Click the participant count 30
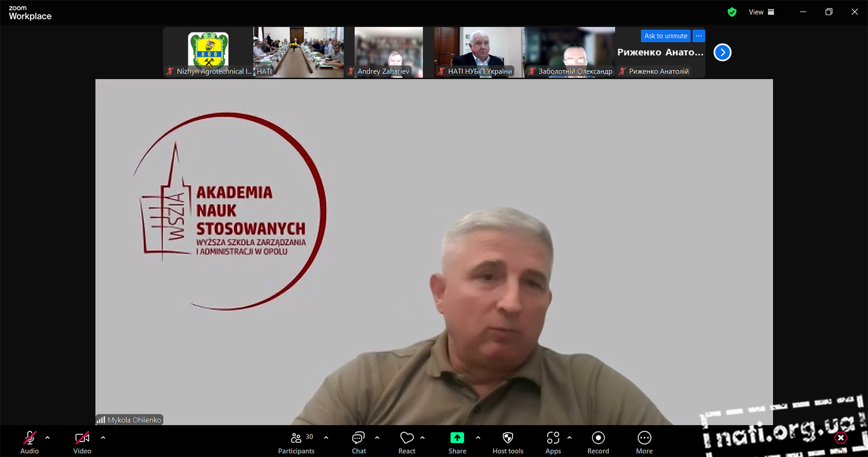Viewport: 868px width, 457px height. pyautogui.click(x=309, y=437)
